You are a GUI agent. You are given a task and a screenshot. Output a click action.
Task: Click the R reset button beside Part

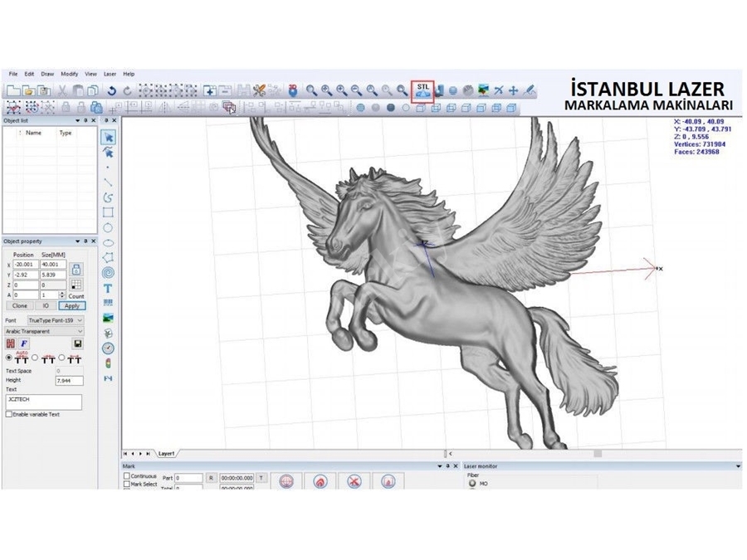tap(211, 478)
